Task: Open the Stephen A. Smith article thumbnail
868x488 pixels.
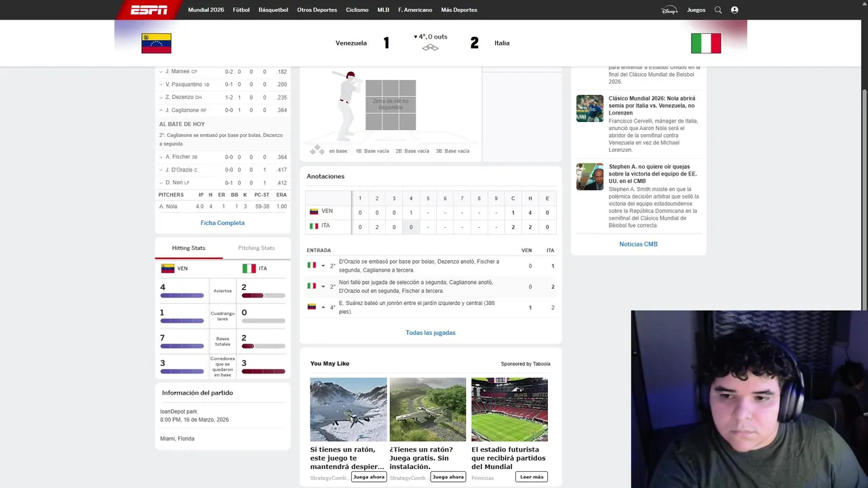Action: (x=590, y=176)
